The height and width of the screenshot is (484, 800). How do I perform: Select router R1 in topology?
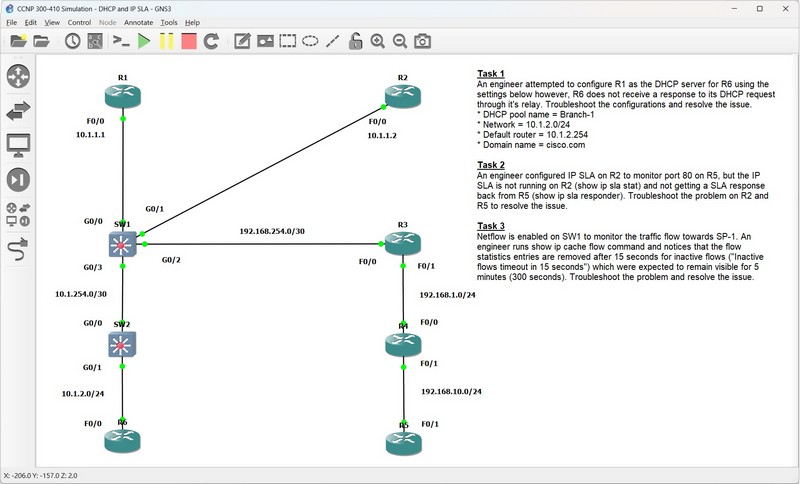[122, 96]
